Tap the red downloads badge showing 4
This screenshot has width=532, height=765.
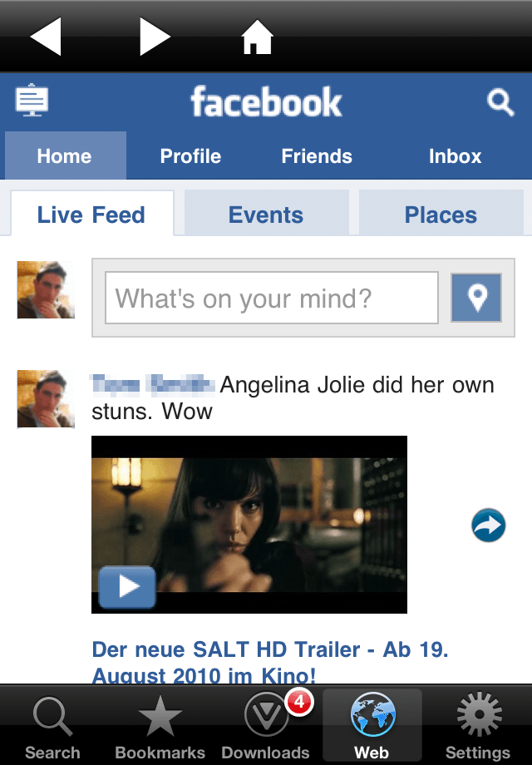(x=299, y=702)
